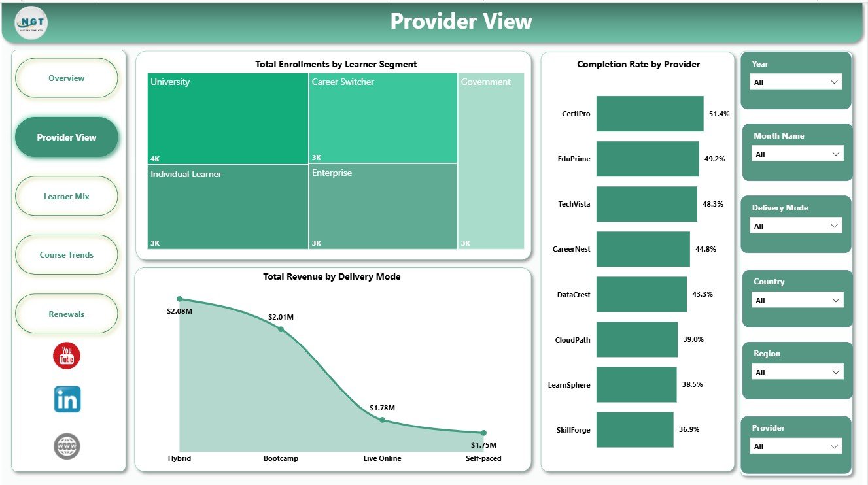
Task: Click the Live Online data point marker
Action: tap(383, 420)
